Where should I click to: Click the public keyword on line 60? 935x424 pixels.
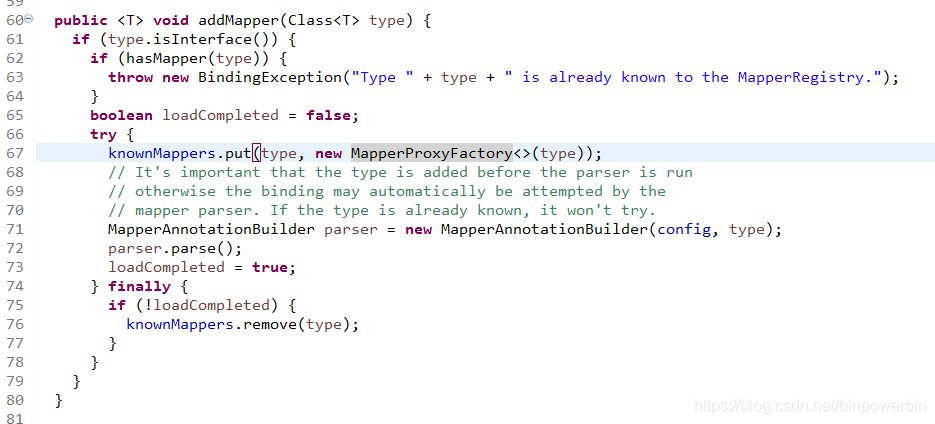[x=81, y=20]
